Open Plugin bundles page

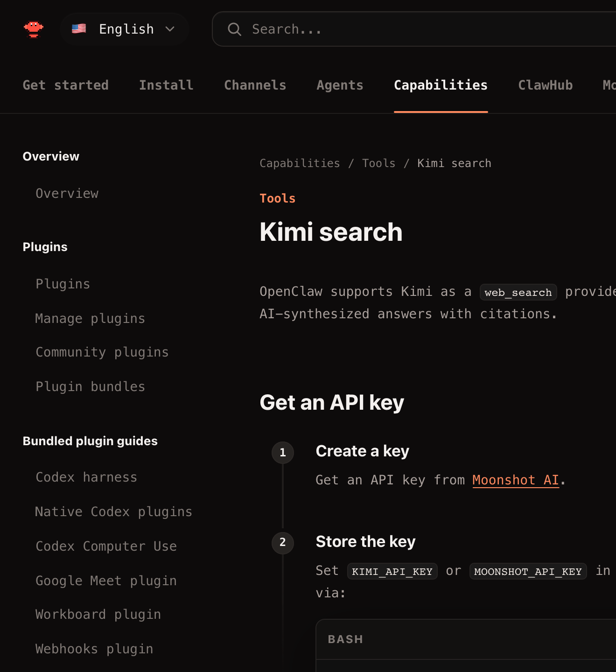90,386
